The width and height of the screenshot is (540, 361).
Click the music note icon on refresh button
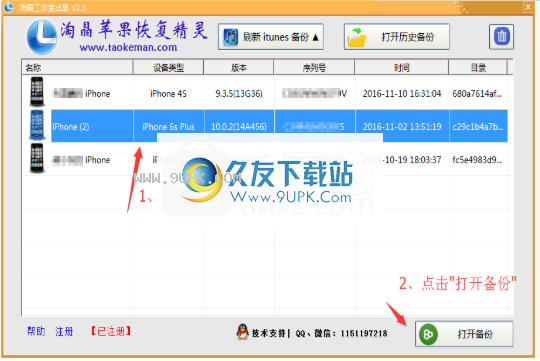230,37
